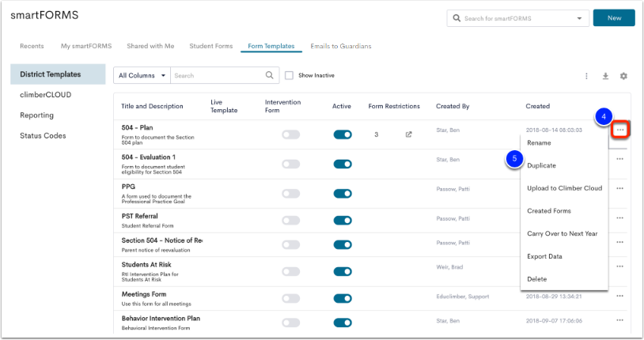
Task: Expand the Search for smartFORMS dropdown arrow
Action: tap(579, 18)
